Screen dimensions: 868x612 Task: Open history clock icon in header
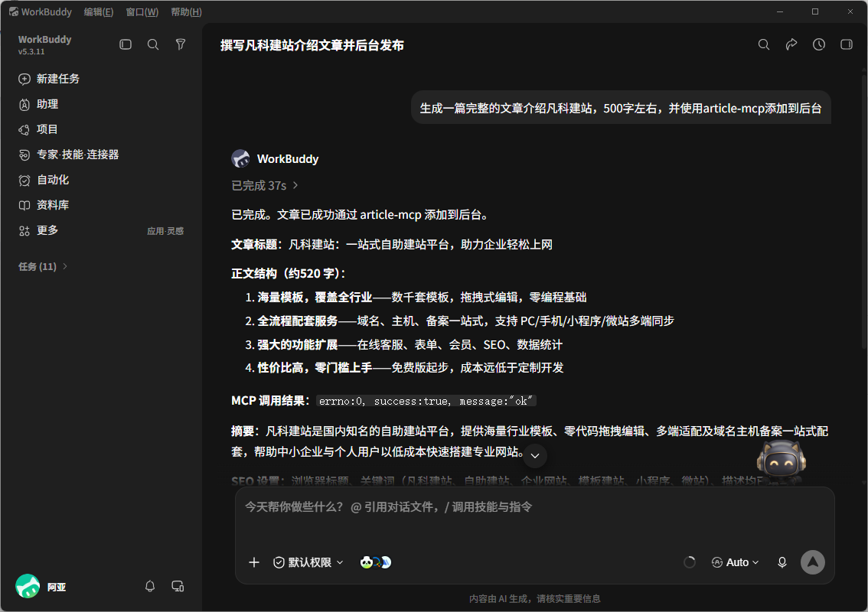[x=819, y=44]
